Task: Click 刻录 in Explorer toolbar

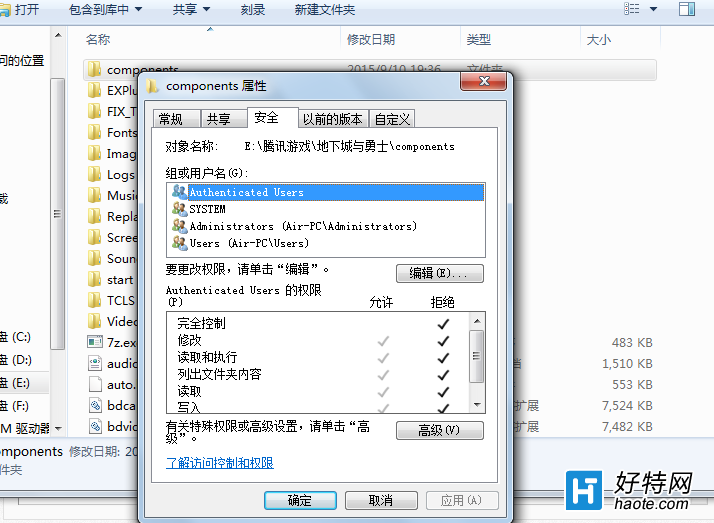Action: (x=253, y=10)
